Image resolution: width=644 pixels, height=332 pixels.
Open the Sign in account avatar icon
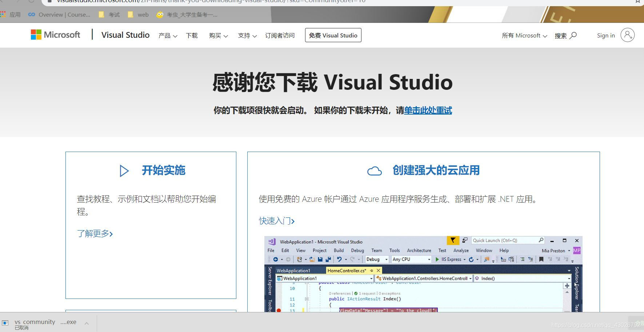(x=627, y=35)
